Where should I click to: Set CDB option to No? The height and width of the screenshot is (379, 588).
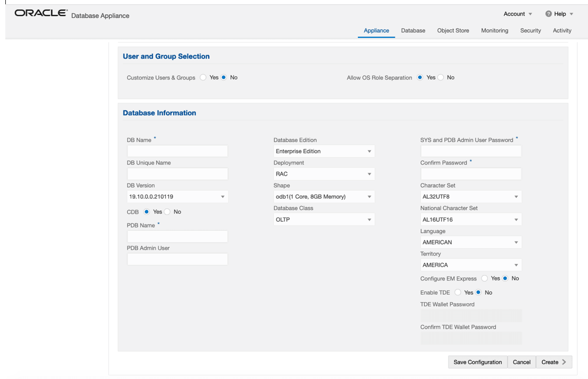click(x=167, y=212)
